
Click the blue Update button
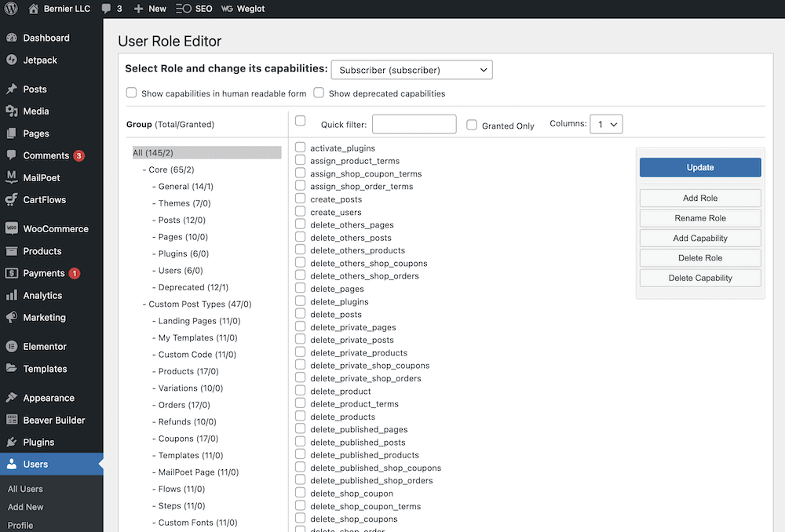[x=700, y=167]
